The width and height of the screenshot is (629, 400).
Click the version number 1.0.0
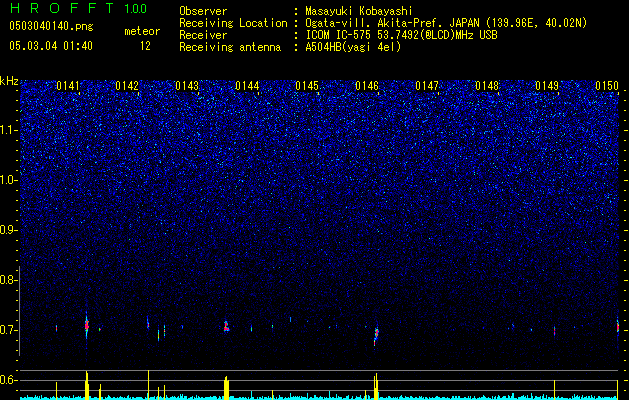(x=135, y=9)
